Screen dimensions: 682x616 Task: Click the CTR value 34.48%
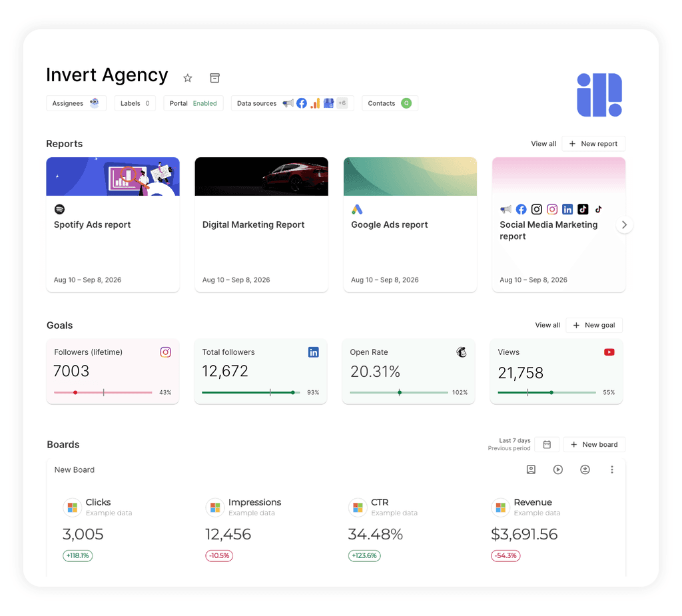pyautogui.click(x=376, y=534)
